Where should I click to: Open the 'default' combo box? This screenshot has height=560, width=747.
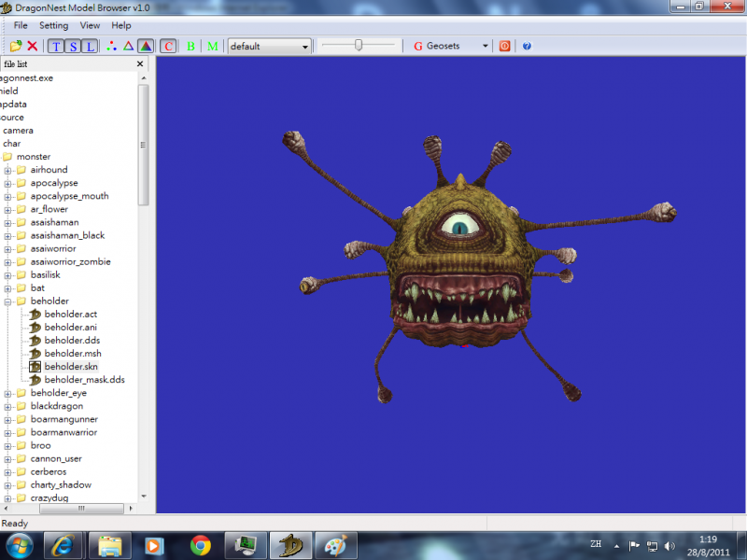pos(270,46)
